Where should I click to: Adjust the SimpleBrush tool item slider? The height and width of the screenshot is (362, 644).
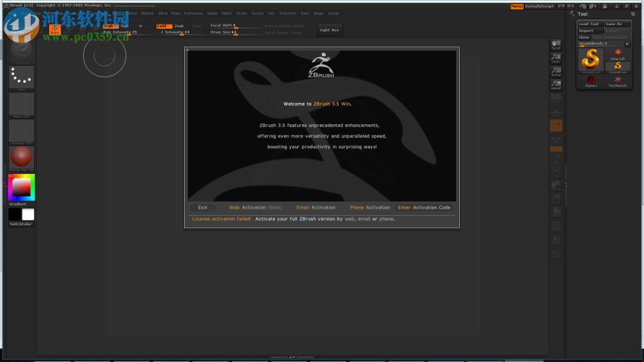click(600, 44)
